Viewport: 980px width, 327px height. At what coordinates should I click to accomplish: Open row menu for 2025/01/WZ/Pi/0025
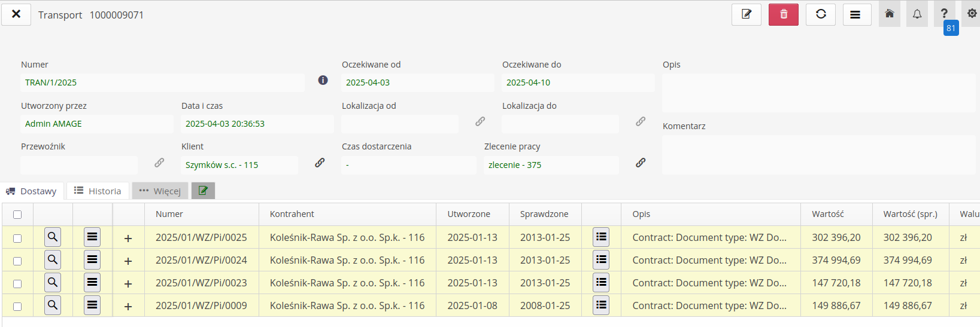pos(92,237)
